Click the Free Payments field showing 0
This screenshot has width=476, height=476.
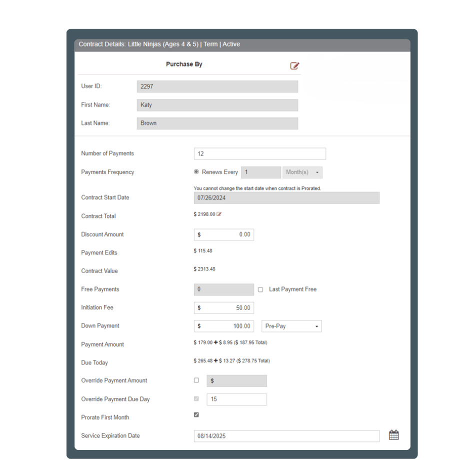pyautogui.click(x=224, y=289)
